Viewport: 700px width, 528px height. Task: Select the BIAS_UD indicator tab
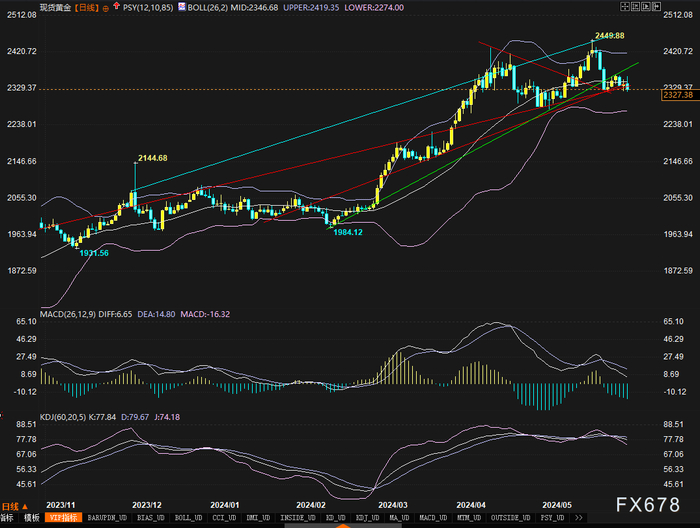tap(151, 518)
